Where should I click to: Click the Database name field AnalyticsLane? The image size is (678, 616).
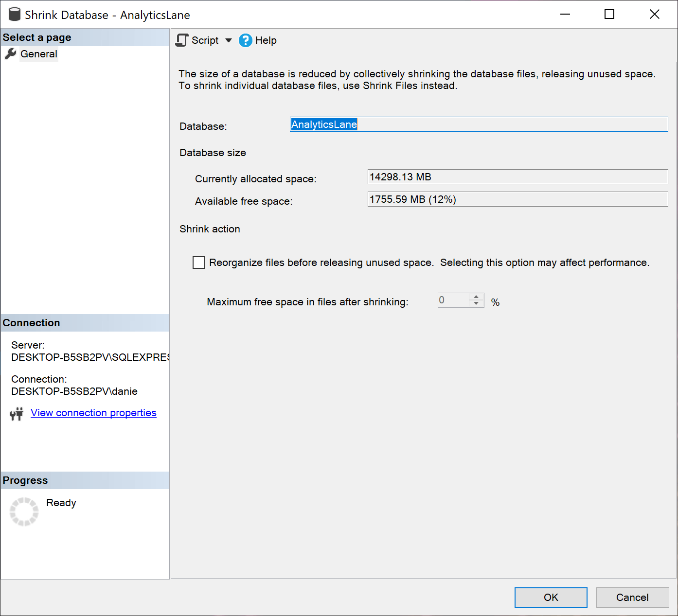tap(479, 124)
